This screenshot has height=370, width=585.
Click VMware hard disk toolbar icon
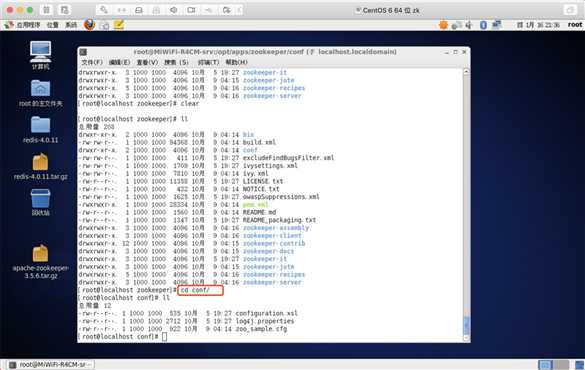(x=139, y=10)
